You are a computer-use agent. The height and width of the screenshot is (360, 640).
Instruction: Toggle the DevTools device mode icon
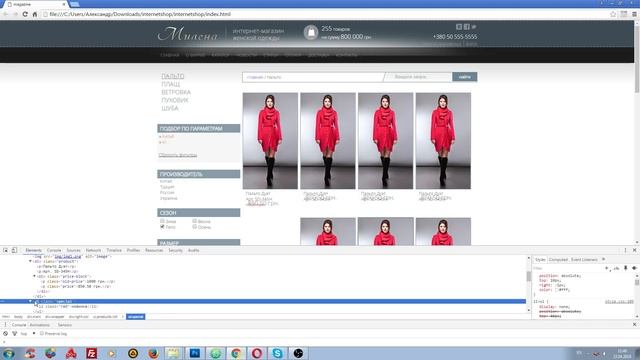(14, 250)
